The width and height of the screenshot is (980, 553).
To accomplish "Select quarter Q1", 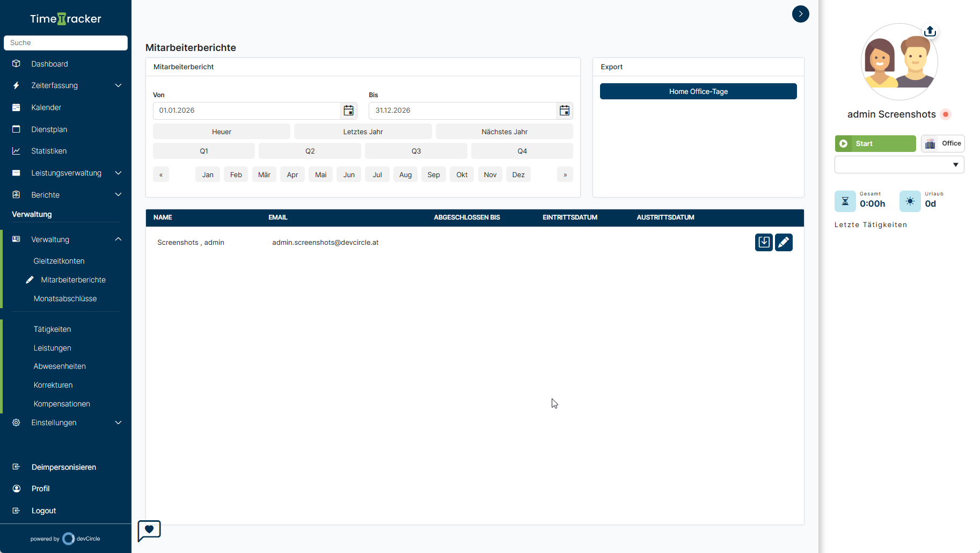I will coord(204,151).
